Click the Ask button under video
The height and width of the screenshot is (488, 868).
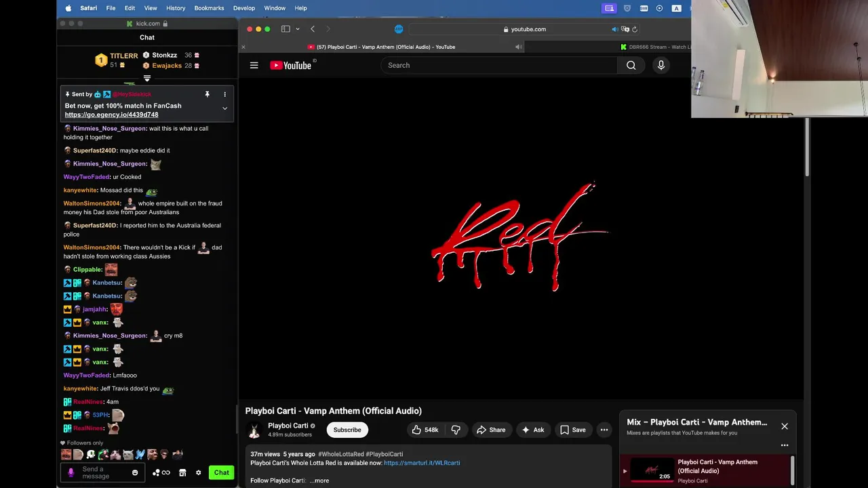533,430
